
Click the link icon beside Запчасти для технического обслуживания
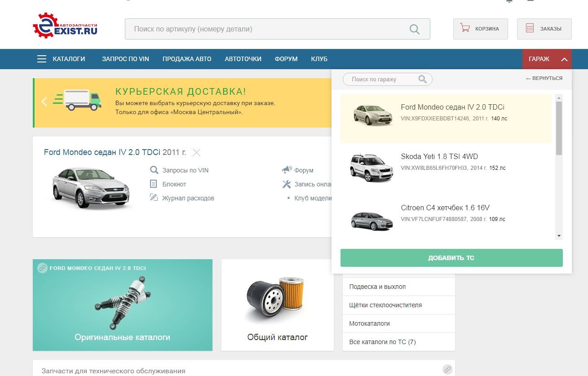[x=447, y=369]
